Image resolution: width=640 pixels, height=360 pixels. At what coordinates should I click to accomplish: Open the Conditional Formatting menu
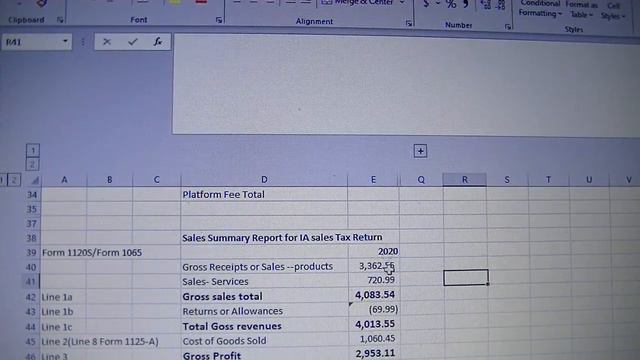pyautogui.click(x=540, y=8)
